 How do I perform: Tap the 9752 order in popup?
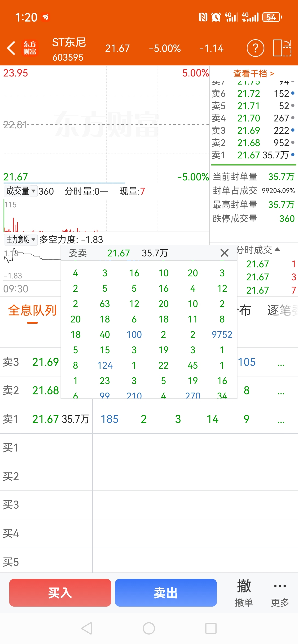point(222,335)
